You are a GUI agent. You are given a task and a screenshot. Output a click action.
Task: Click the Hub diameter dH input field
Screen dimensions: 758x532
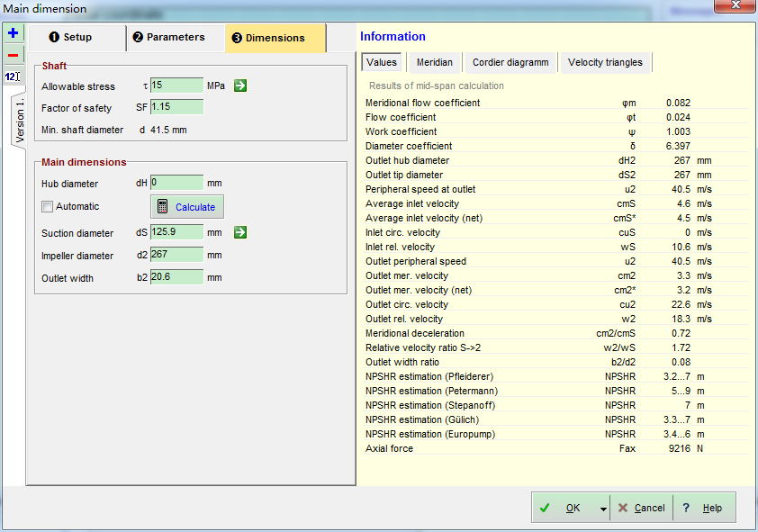(177, 183)
